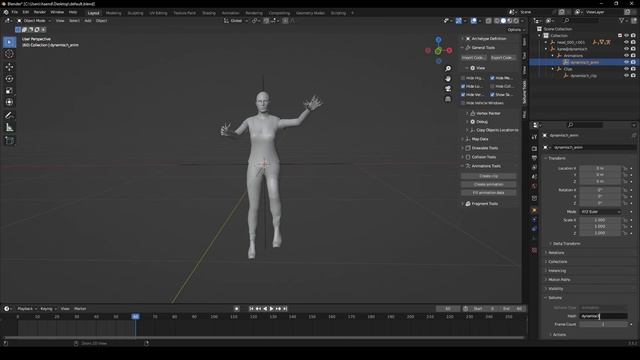Select the Scale tool
Screen dimensions: 640x360
click(9, 91)
